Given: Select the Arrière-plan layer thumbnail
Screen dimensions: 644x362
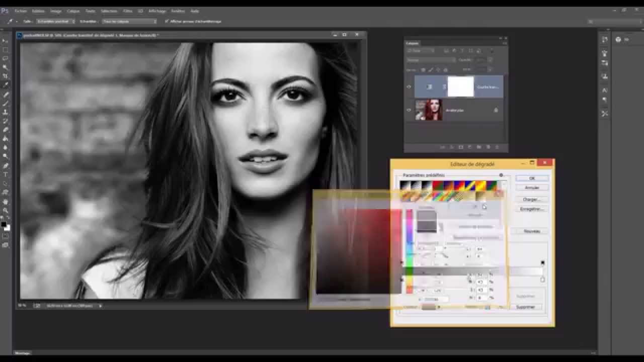Looking at the screenshot, I should [429, 110].
